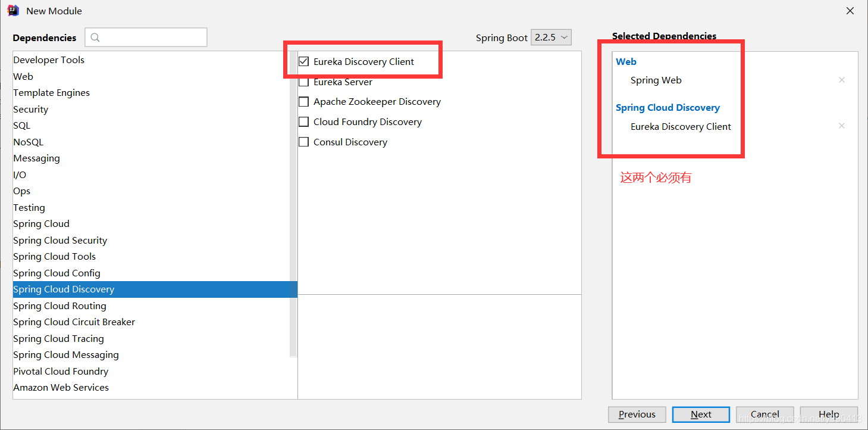The height and width of the screenshot is (430, 868).
Task: Select the Consul Discovery checkbox
Action: pyautogui.click(x=303, y=142)
